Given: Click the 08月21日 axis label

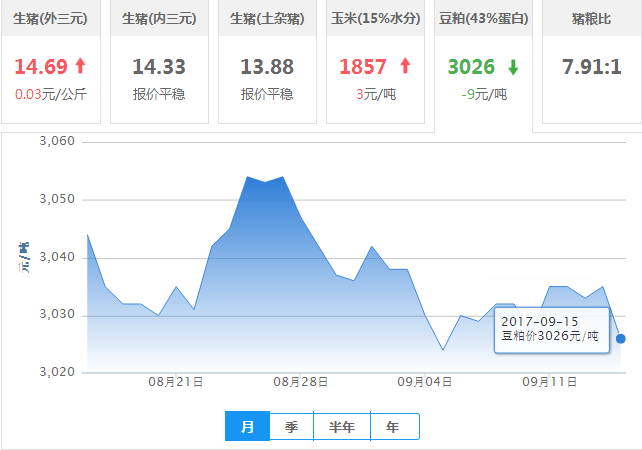Looking at the screenshot, I should (176, 382).
